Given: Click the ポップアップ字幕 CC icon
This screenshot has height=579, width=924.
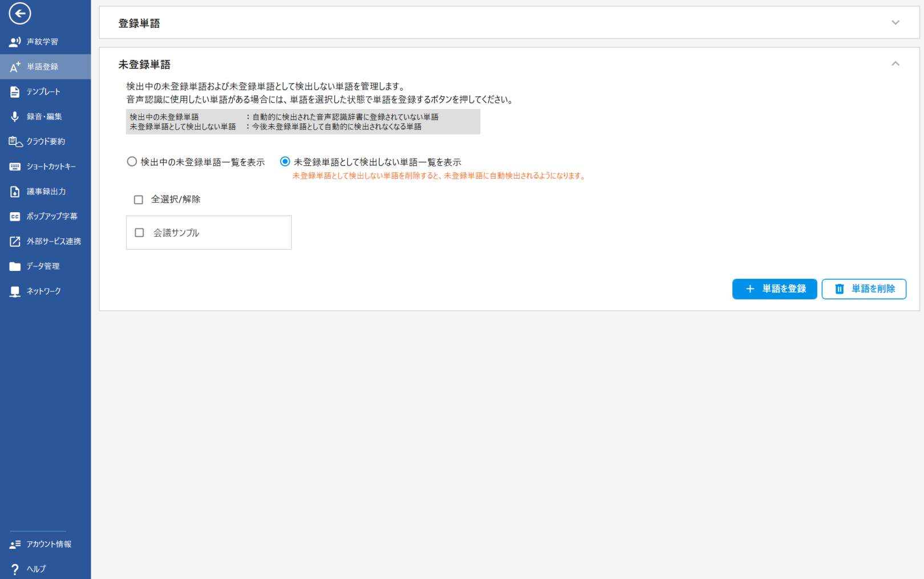Looking at the screenshot, I should pyautogui.click(x=15, y=217).
